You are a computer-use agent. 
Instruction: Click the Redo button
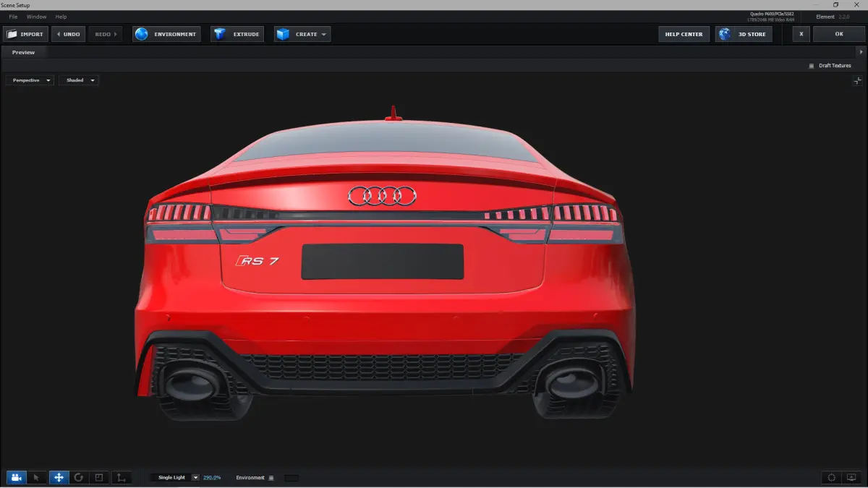106,34
